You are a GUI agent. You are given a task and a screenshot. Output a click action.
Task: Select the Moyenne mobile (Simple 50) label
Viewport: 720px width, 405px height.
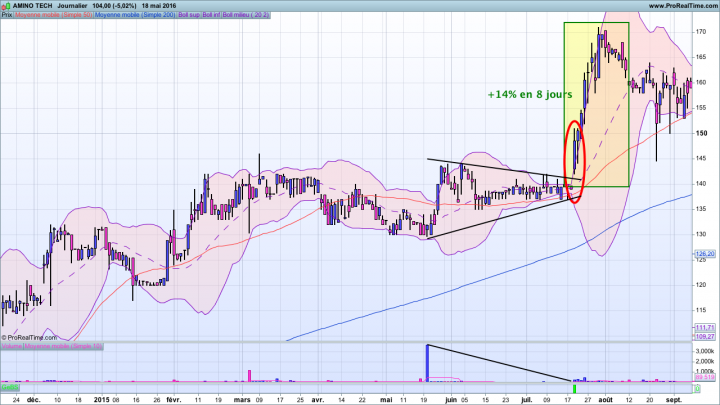[x=54, y=15]
